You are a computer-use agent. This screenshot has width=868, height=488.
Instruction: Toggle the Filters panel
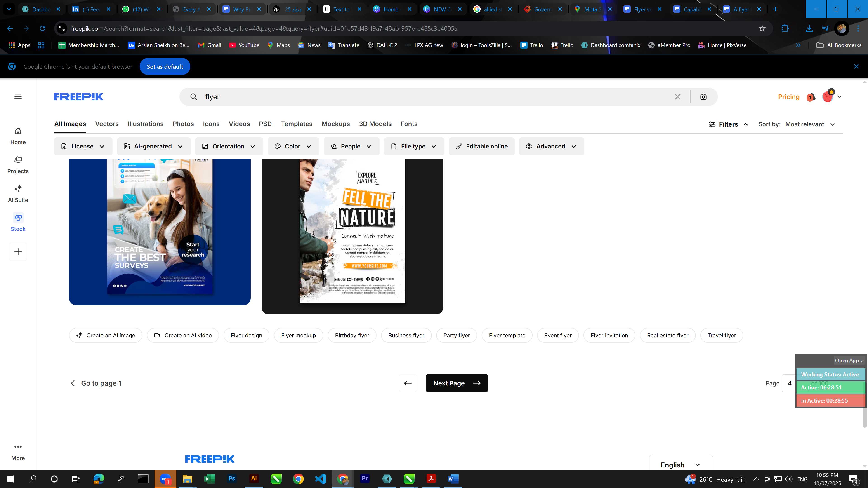pos(729,124)
